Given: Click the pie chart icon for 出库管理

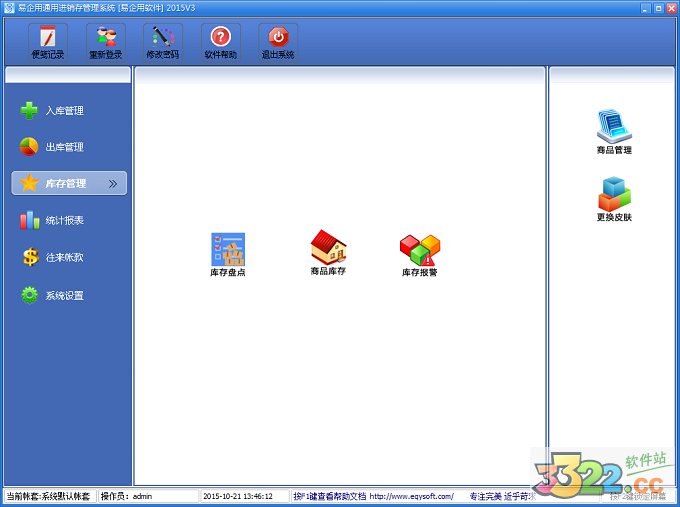Looking at the screenshot, I should point(29,147).
